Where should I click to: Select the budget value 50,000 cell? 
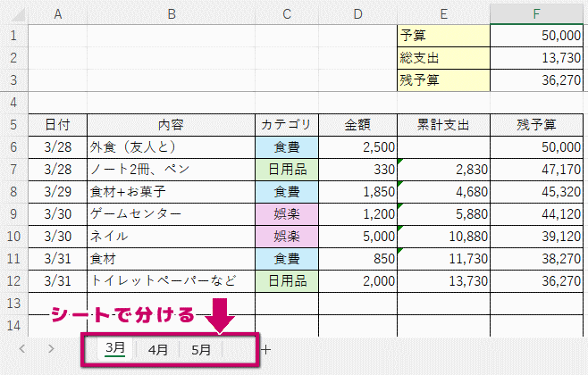[x=536, y=36]
